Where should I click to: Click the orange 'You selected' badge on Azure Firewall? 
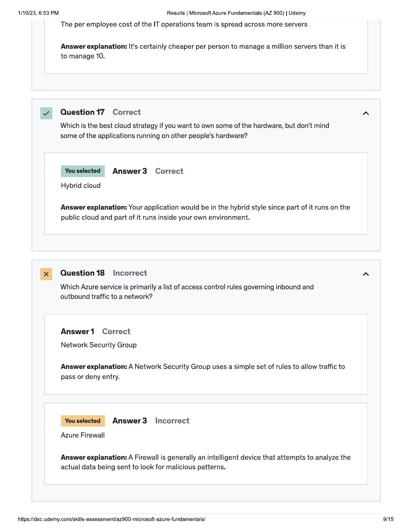point(83,421)
